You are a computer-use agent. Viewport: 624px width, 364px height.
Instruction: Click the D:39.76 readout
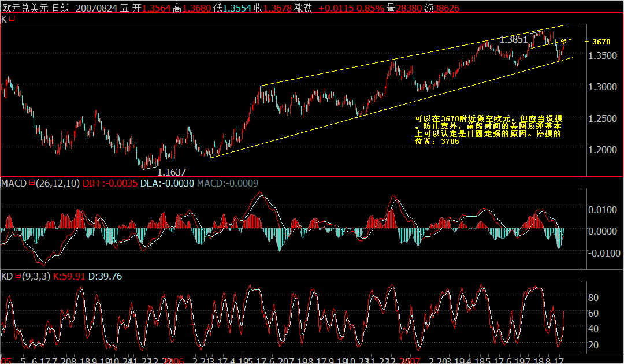pos(105,276)
